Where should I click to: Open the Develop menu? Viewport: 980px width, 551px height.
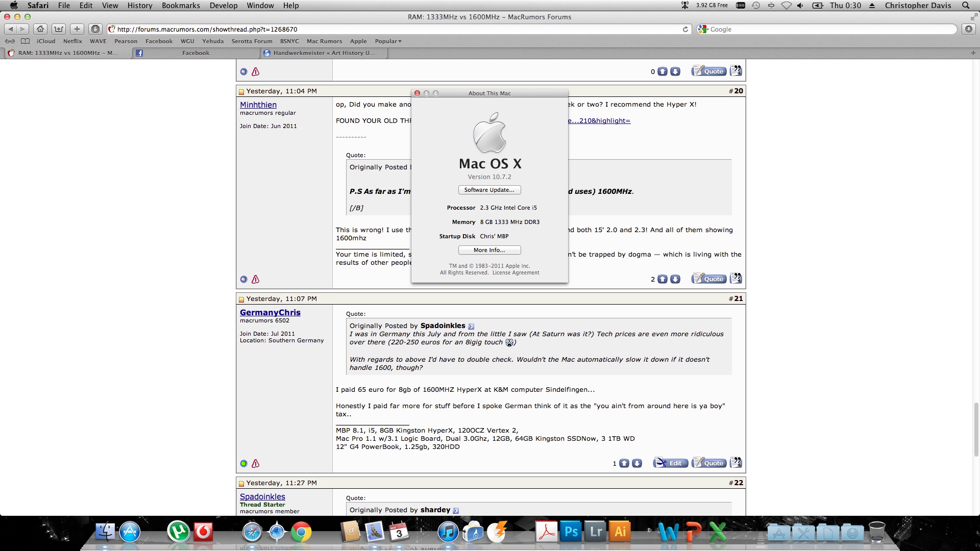[224, 5]
